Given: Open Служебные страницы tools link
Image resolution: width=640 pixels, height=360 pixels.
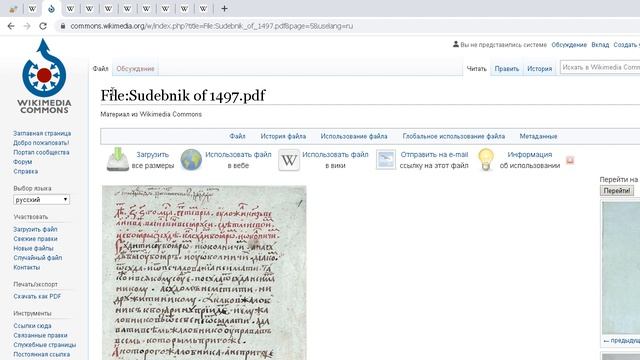Looking at the screenshot, I should 44,345.
